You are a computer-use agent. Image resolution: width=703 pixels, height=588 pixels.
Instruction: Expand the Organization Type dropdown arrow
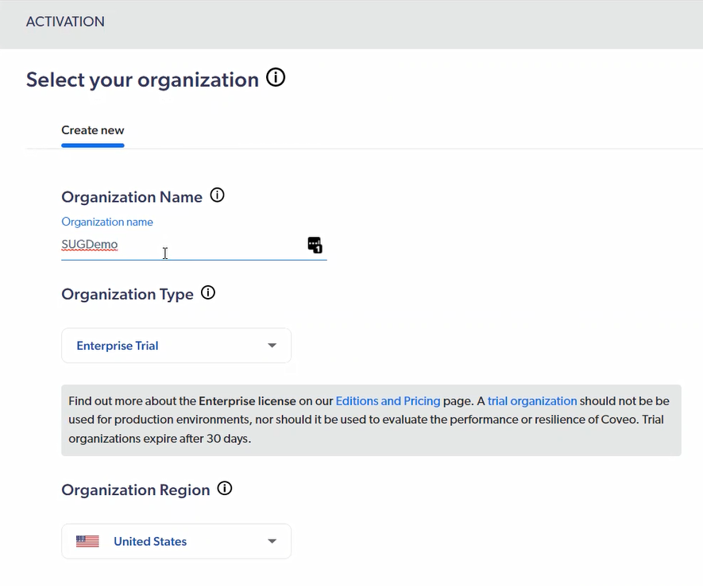click(272, 346)
